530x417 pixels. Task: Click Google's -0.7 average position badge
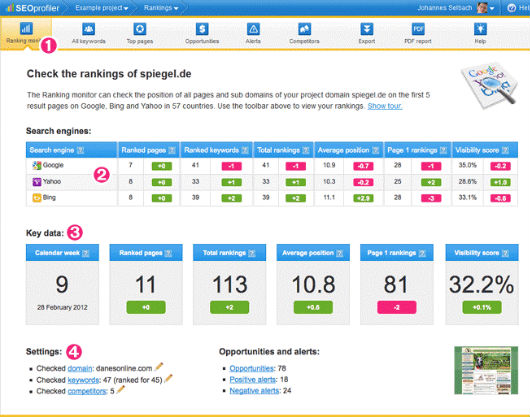pyautogui.click(x=363, y=166)
